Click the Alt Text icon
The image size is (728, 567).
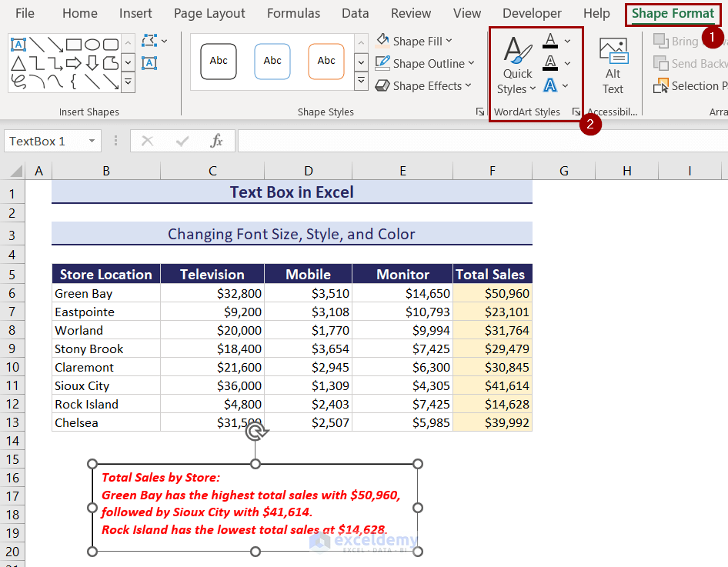click(x=613, y=66)
